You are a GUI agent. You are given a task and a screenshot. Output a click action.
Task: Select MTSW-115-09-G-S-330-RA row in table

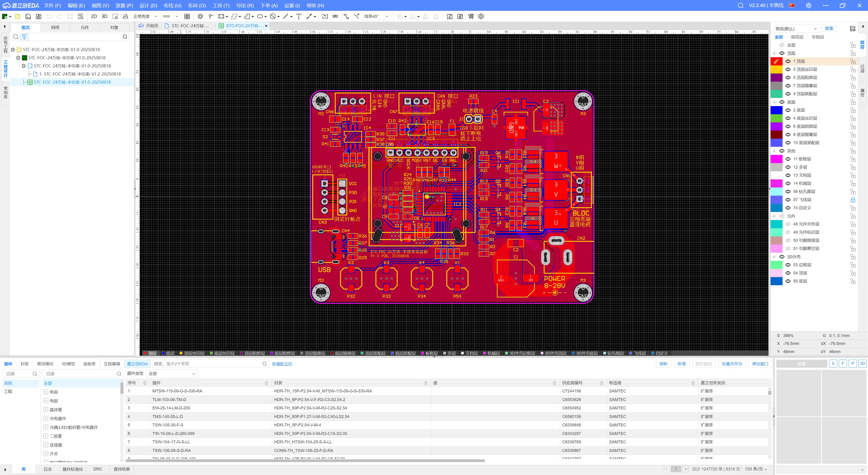pos(447,391)
